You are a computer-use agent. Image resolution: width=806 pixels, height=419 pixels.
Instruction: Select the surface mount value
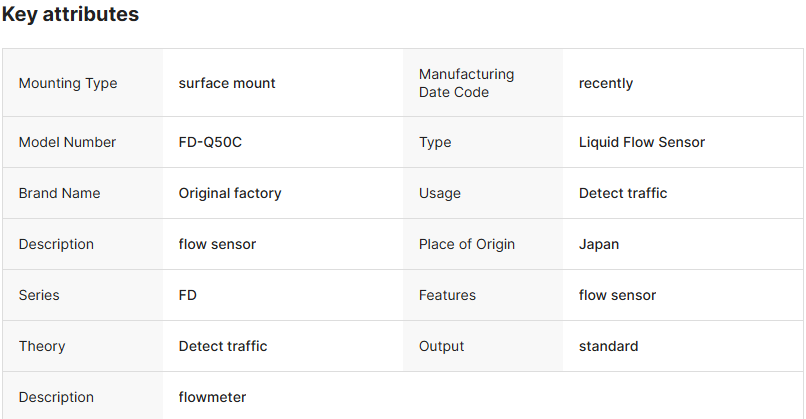[x=227, y=83]
